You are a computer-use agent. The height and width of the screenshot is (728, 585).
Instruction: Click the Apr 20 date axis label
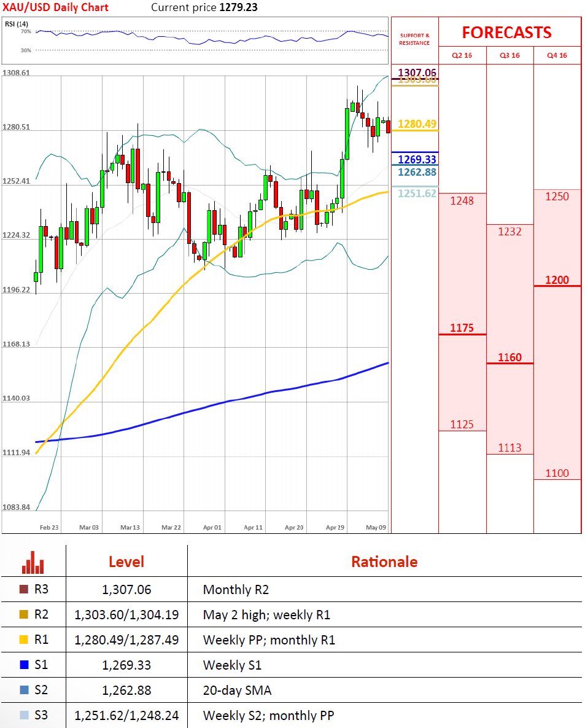(x=294, y=528)
